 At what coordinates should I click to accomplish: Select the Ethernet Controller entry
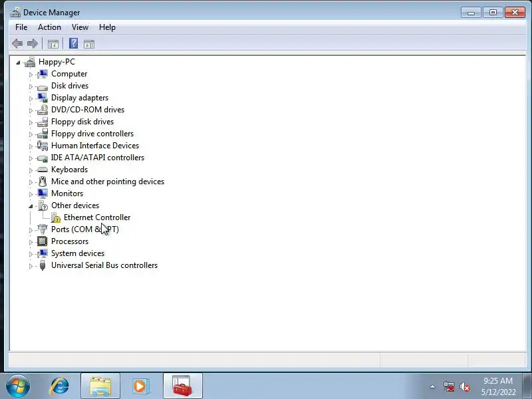(x=97, y=217)
